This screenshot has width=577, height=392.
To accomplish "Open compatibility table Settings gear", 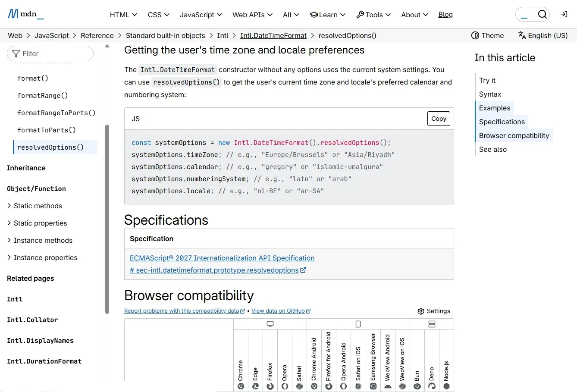I will 434,311.
